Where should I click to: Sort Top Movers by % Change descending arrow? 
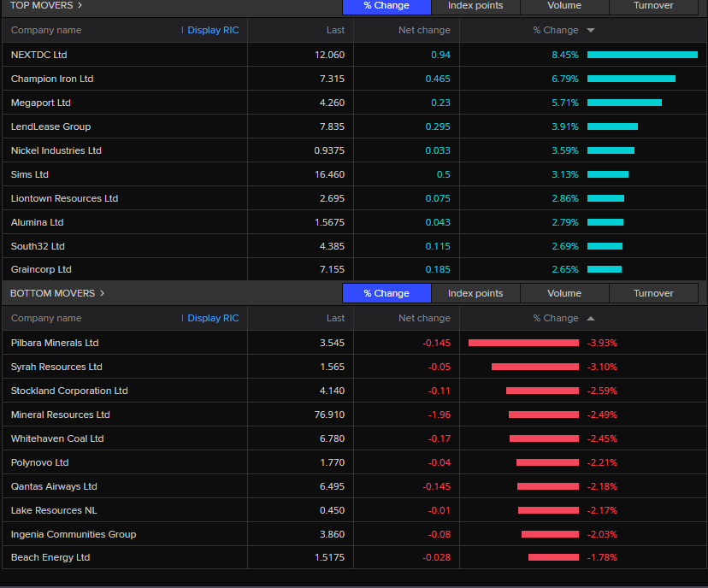click(x=591, y=30)
